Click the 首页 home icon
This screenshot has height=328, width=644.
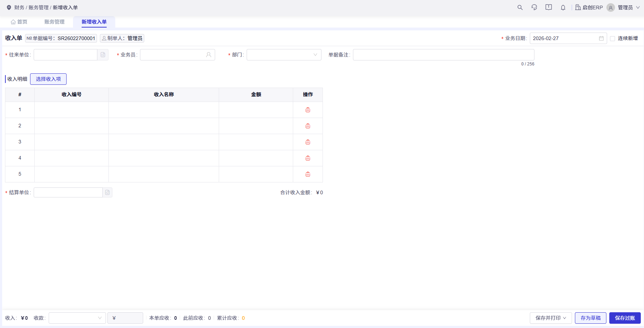coord(13,22)
